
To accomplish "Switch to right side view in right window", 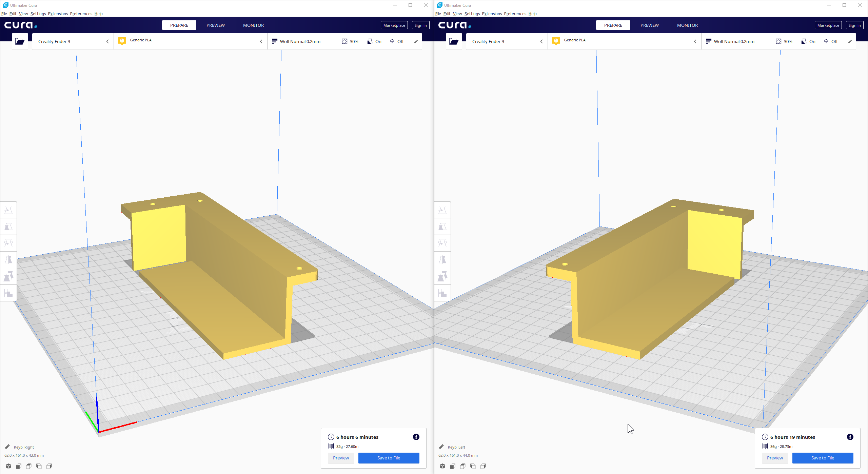I will tap(483, 466).
